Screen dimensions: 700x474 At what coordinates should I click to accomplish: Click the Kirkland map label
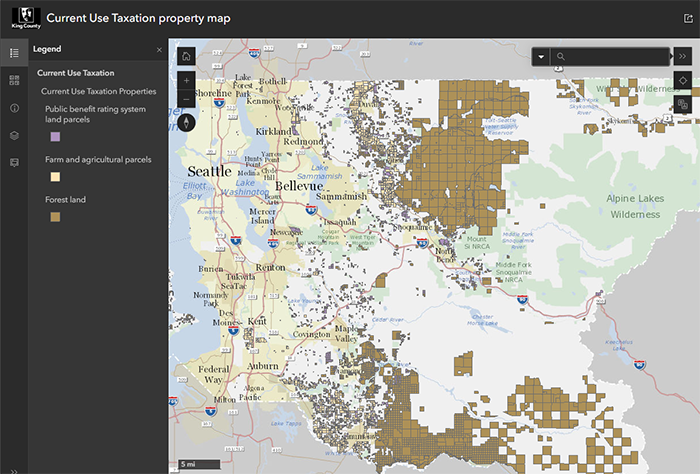click(273, 131)
